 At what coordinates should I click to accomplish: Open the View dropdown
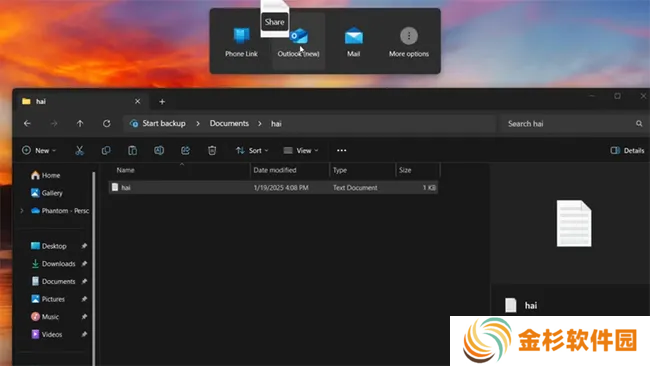[301, 150]
